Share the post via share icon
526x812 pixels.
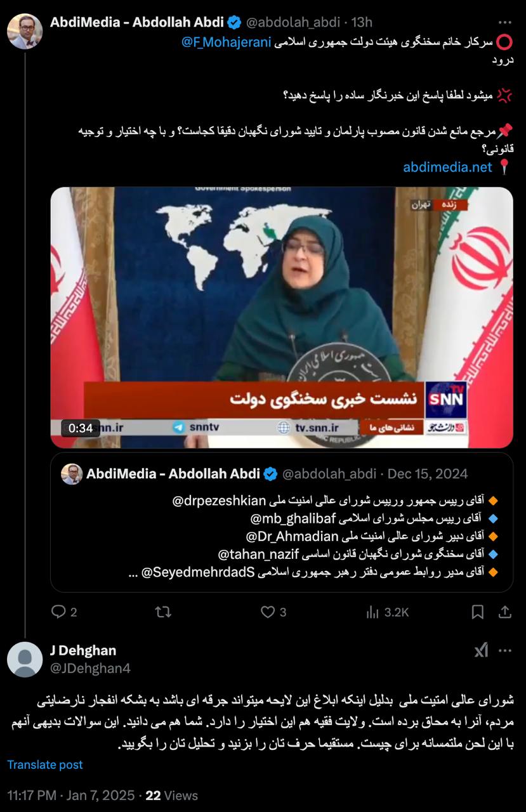[505, 612]
